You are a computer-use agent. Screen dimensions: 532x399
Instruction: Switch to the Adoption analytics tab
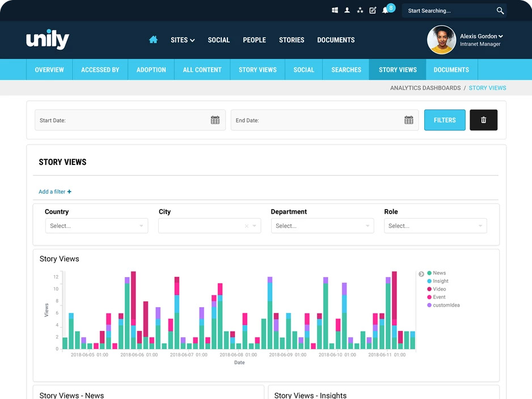pos(151,70)
